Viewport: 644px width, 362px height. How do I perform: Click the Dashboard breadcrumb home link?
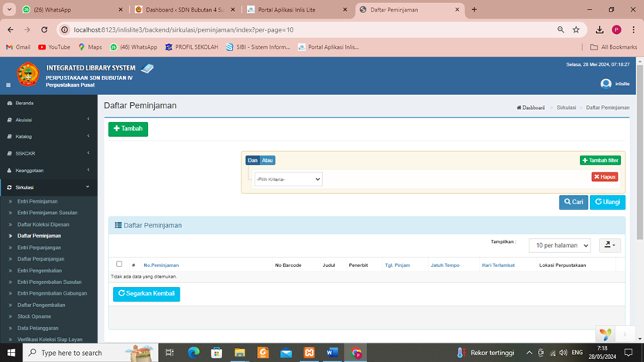coord(530,108)
